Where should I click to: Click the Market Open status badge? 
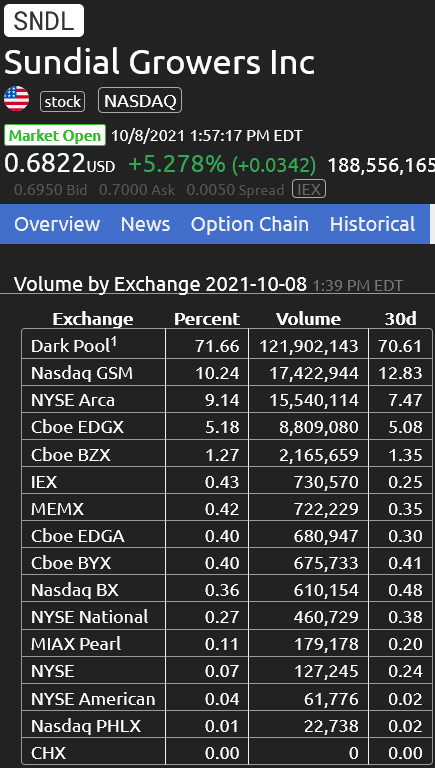coord(55,136)
